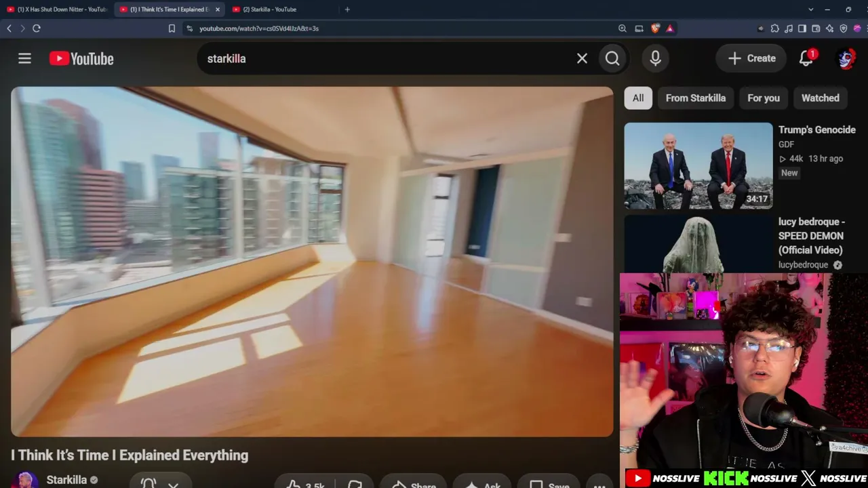
Task: Open 'lucy bedroque - SPEED DEMON' title
Action: click(x=812, y=236)
